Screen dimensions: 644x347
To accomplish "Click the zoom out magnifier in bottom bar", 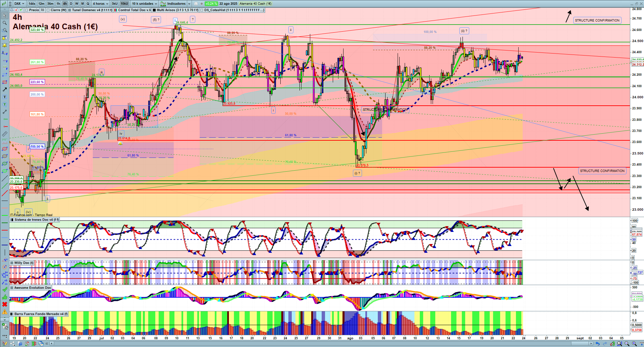I will (627, 344).
